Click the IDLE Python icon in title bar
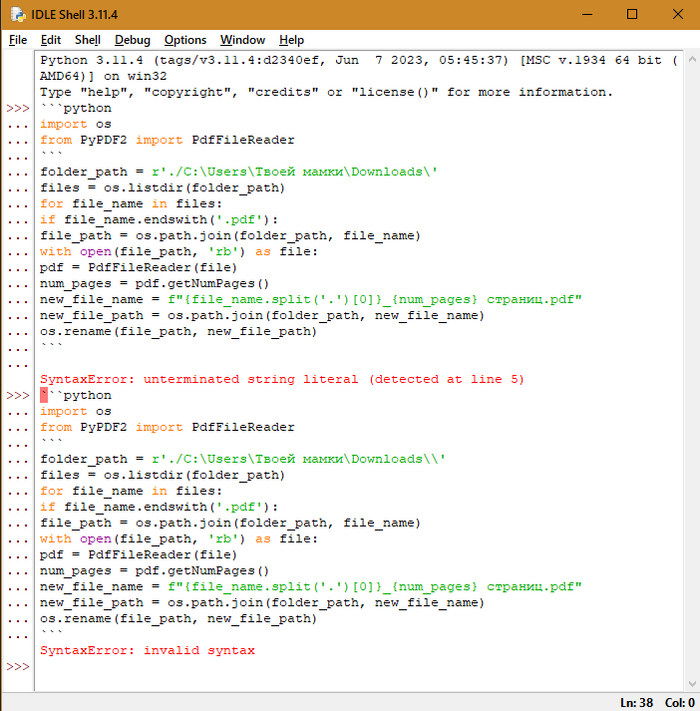The height and width of the screenshot is (711, 700). pos(18,15)
